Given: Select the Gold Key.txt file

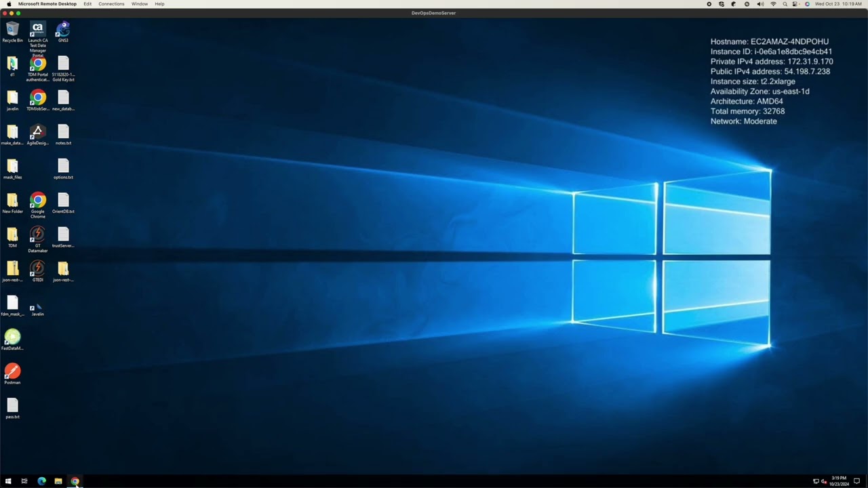Looking at the screenshot, I should click(x=63, y=69).
